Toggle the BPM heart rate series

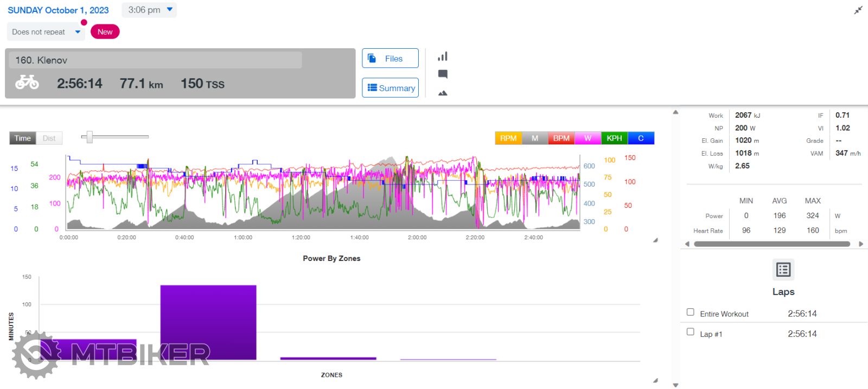(x=561, y=138)
